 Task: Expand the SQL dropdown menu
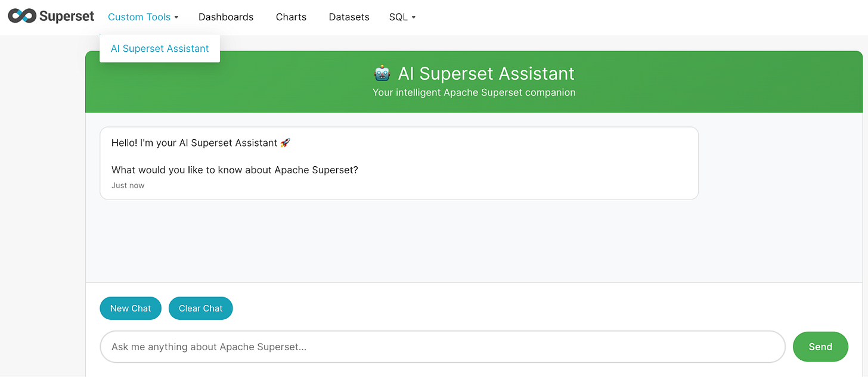click(402, 17)
